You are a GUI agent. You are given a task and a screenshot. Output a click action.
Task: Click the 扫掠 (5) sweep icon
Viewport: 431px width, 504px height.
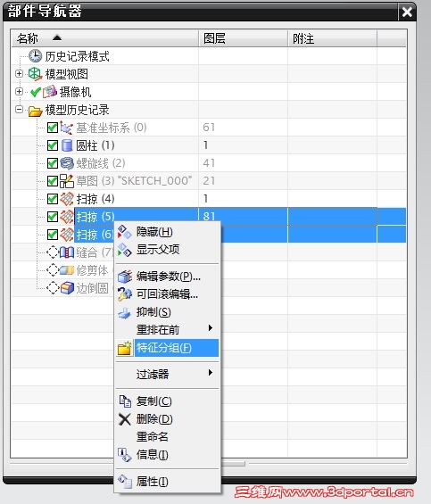(67, 217)
